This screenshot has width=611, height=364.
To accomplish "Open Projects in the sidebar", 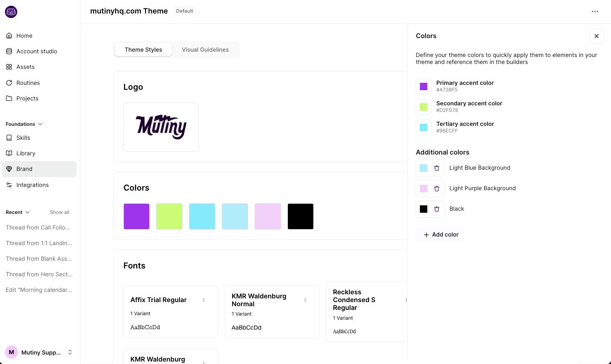I will pyautogui.click(x=39, y=98).
